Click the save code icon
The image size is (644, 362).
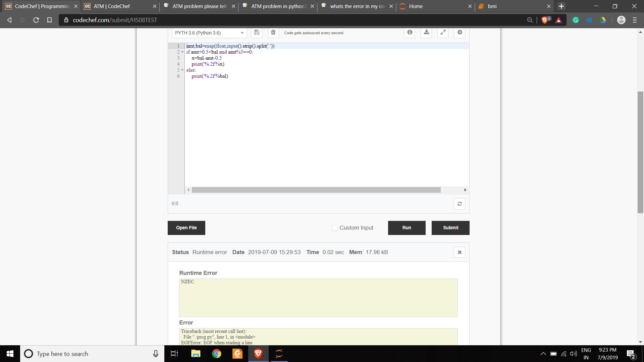(257, 33)
